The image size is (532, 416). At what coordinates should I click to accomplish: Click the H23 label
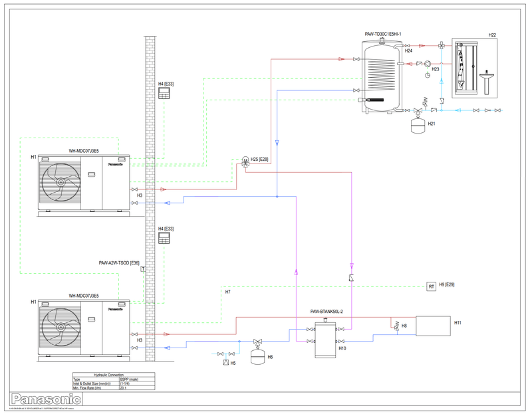pyautogui.click(x=436, y=69)
